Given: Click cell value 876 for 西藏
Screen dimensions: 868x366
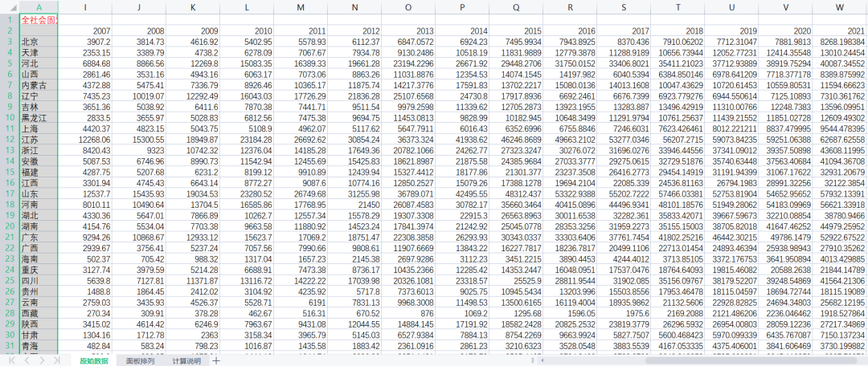Looking at the screenshot, I should point(408,313).
